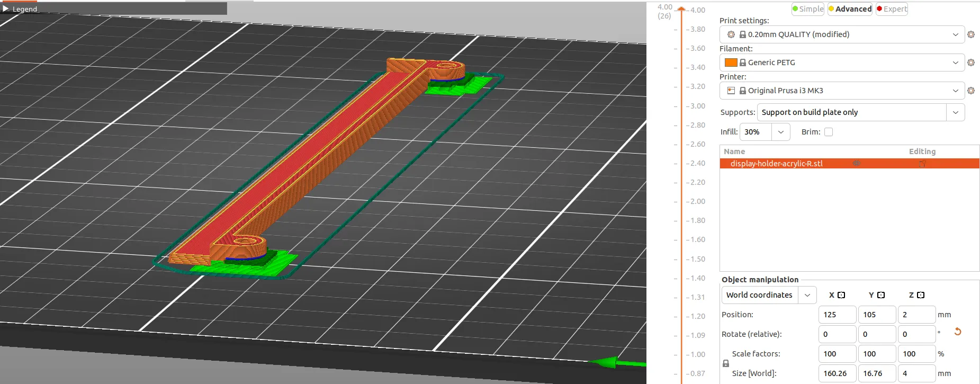This screenshot has height=384, width=980.
Task: Click the Scale factors X field
Action: (x=837, y=354)
